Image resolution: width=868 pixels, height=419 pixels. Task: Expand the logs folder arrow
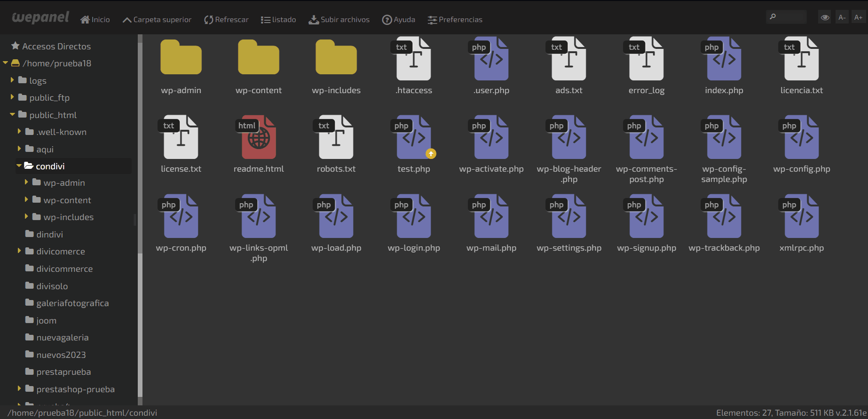coord(12,80)
